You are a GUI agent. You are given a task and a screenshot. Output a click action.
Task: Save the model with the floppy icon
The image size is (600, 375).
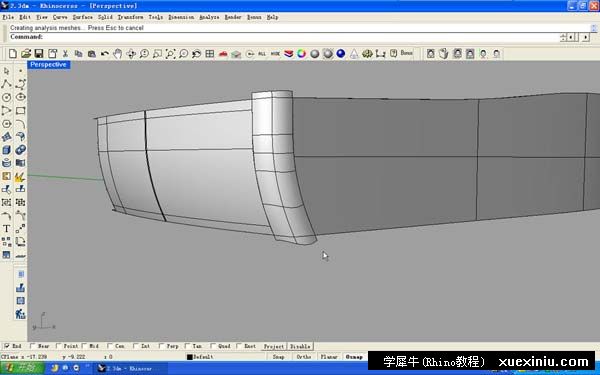pyautogui.click(x=39, y=54)
